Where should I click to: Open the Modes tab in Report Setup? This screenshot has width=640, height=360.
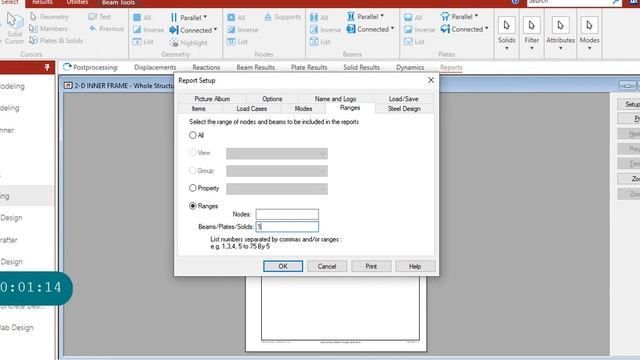(303, 109)
